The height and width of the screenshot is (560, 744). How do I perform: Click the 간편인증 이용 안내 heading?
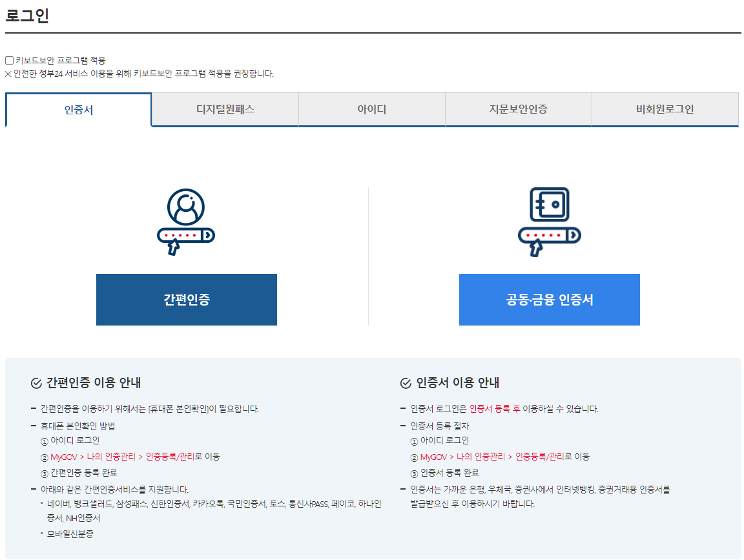point(94,382)
